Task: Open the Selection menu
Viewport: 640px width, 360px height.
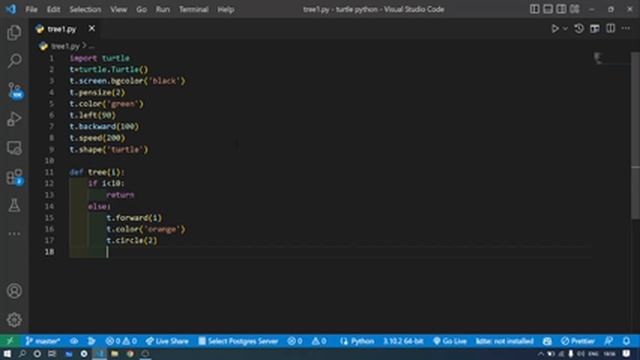Action: (85, 9)
